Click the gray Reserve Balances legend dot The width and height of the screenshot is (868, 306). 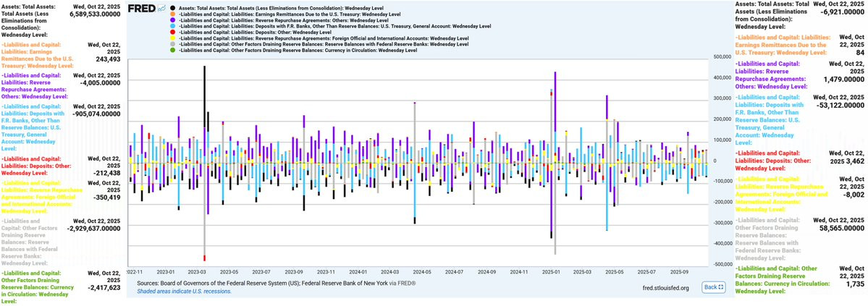tap(173, 44)
